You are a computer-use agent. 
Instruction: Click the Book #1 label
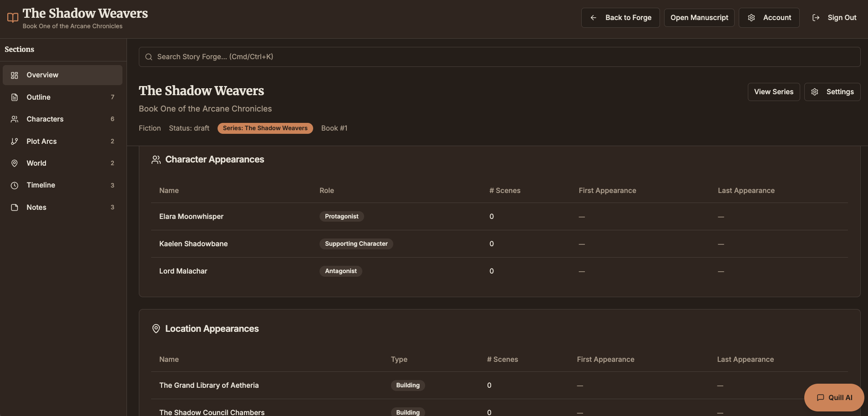pos(334,128)
